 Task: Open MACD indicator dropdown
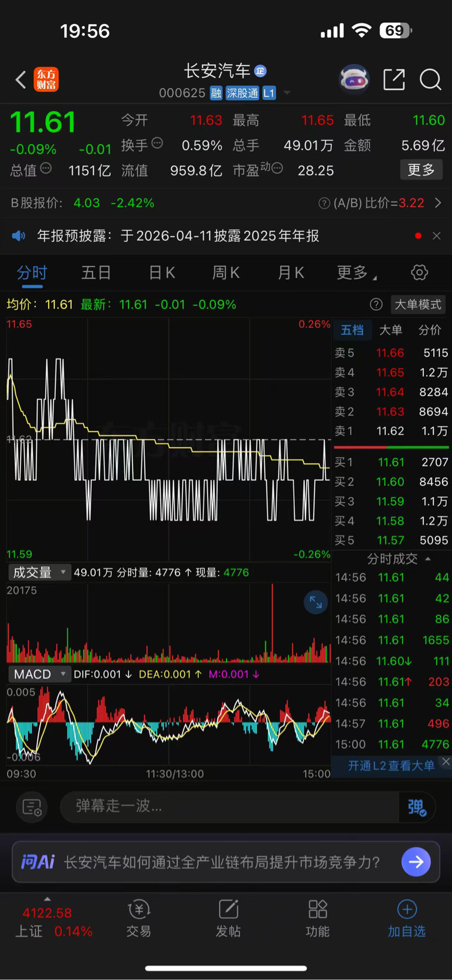tap(39, 675)
